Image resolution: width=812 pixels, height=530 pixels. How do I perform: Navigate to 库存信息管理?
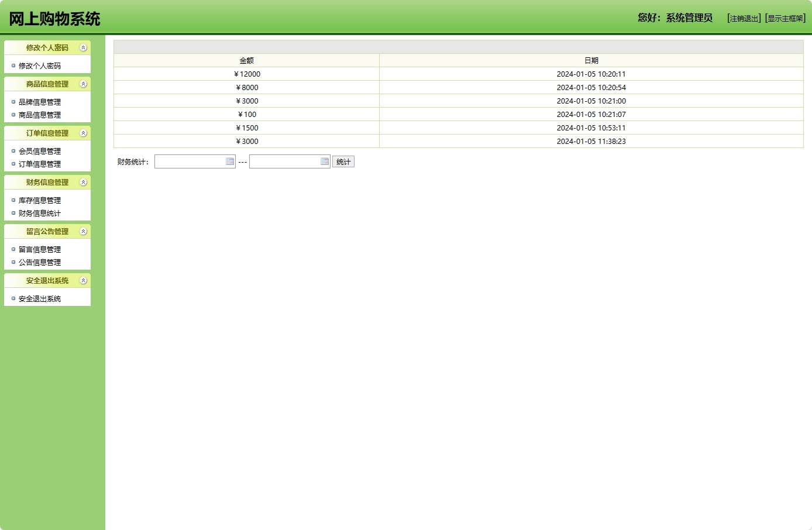pos(40,201)
